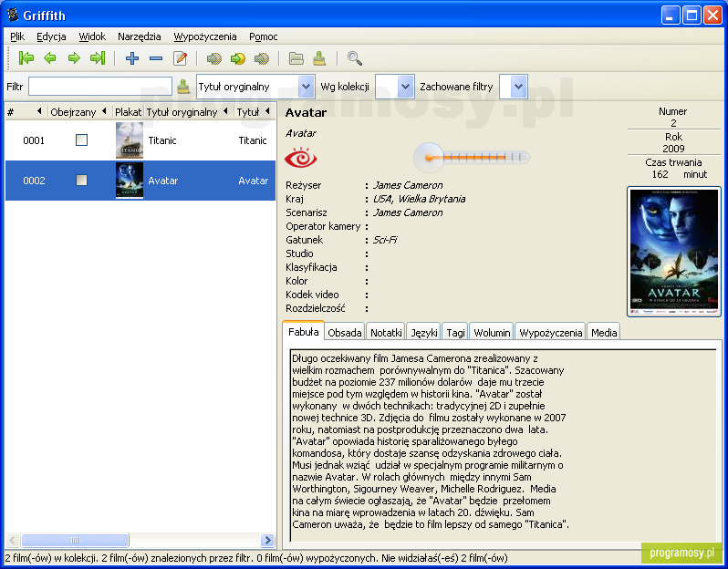
Task: Click the Avatar original title cell
Action: [x=163, y=181]
